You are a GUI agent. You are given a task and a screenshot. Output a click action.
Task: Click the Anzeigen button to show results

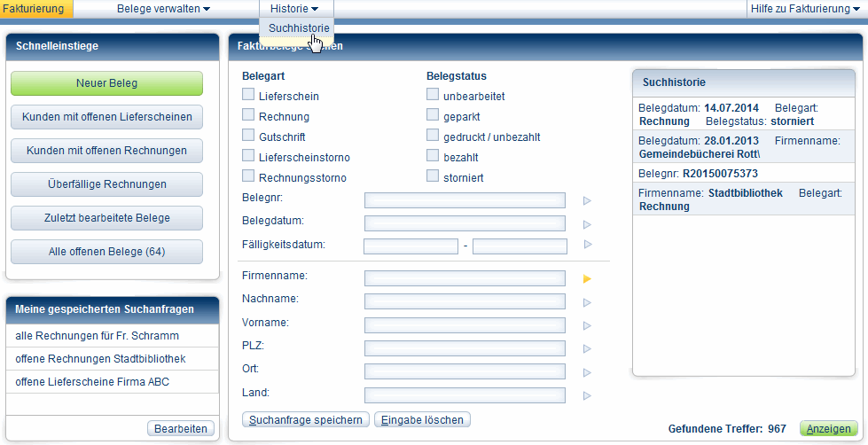point(829,428)
